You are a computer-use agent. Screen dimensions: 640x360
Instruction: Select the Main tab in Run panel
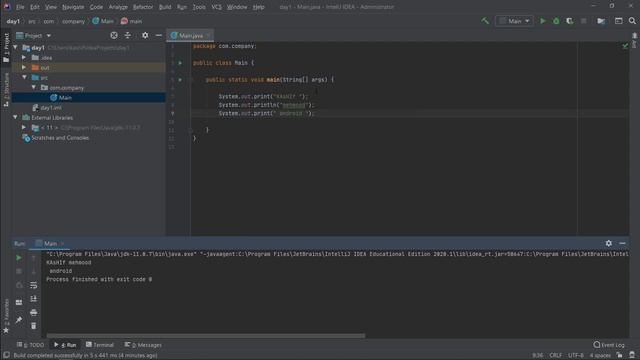50,243
